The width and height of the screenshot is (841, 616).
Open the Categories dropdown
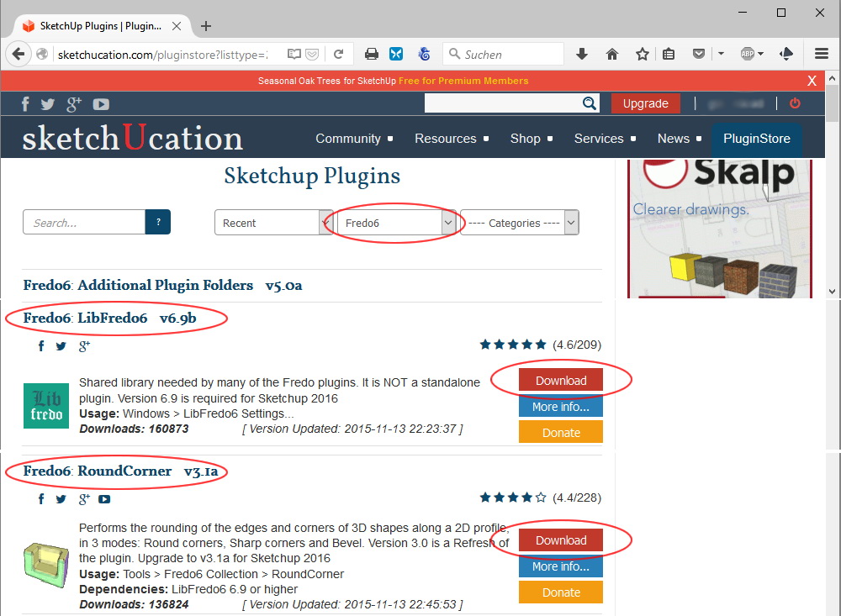[519, 223]
